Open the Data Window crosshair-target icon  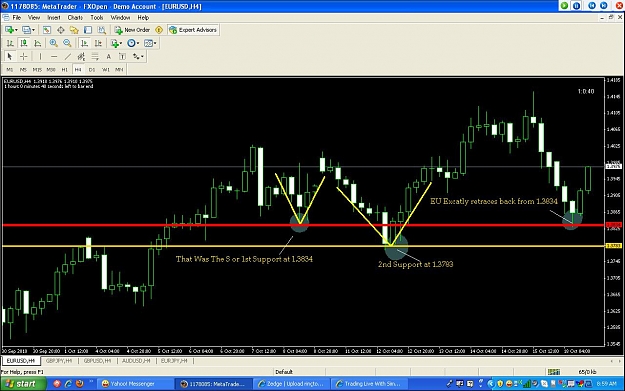click(x=61, y=30)
